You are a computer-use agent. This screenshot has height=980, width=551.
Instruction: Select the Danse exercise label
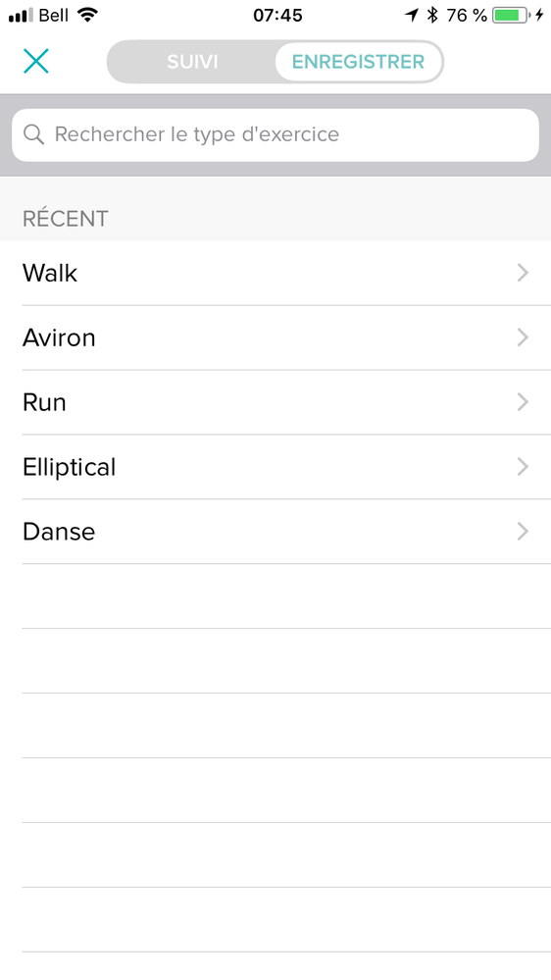[59, 532]
